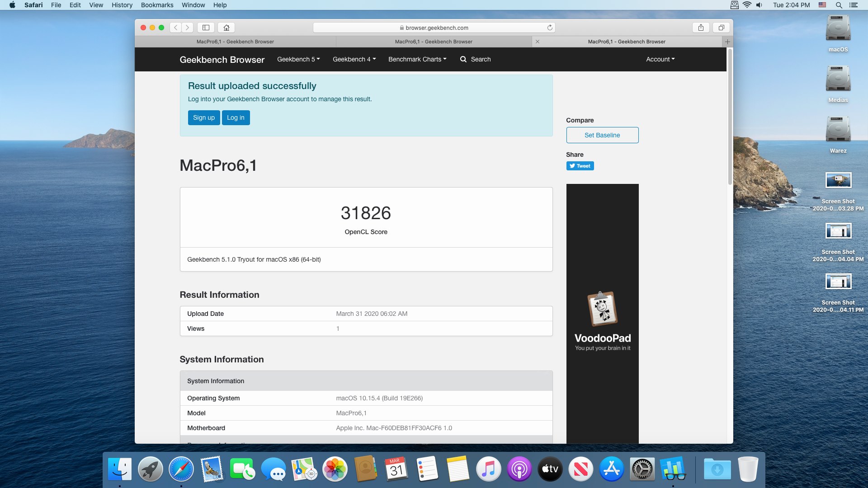Select the macOS drive on desktop
Viewport: 868px width, 488px height.
838,33
